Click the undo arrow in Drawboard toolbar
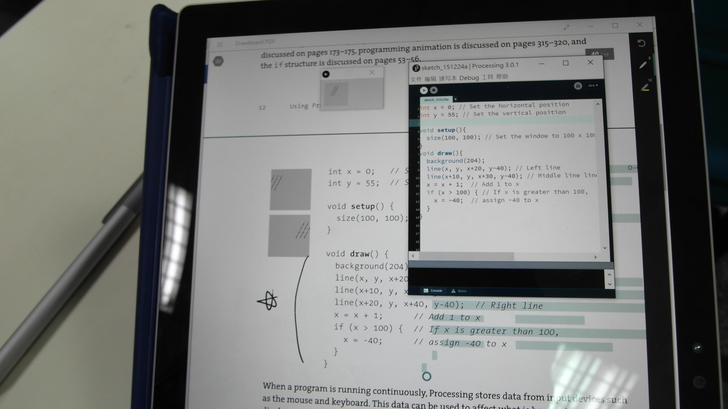Screen dimensions: 728x409 pyautogui.click(x=641, y=43)
